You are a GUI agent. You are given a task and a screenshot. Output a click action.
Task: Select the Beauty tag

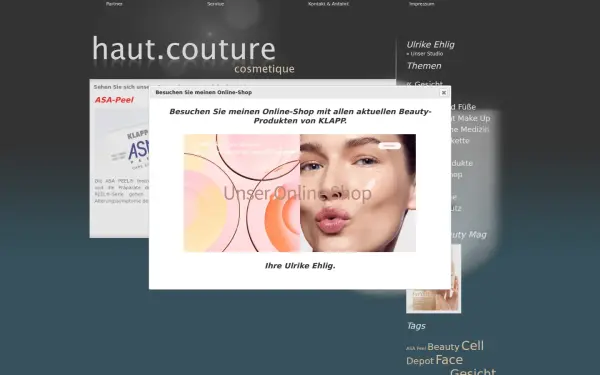[443, 347]
